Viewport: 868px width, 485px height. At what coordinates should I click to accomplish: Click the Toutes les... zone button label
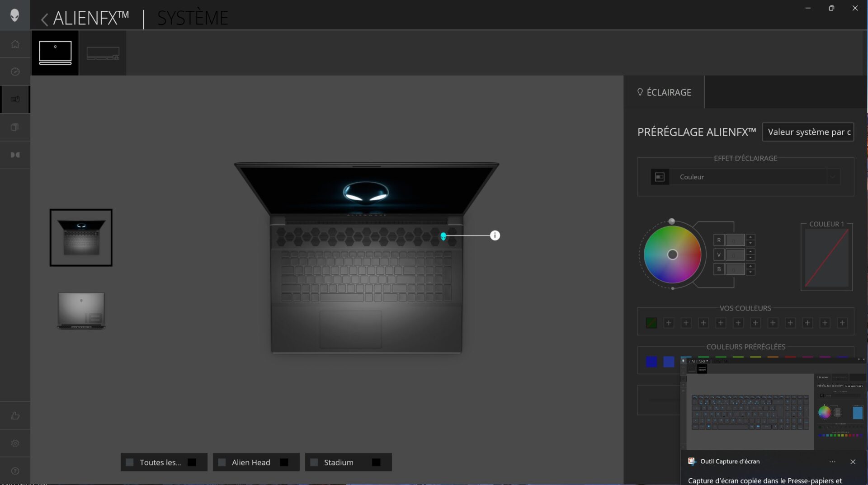[160, 462]
